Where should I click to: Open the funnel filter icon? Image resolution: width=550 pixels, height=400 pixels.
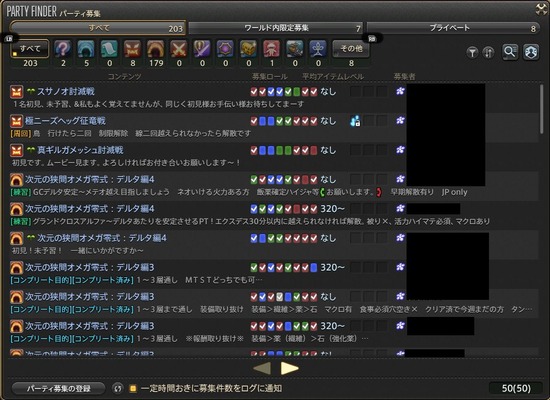coord(472,53)
